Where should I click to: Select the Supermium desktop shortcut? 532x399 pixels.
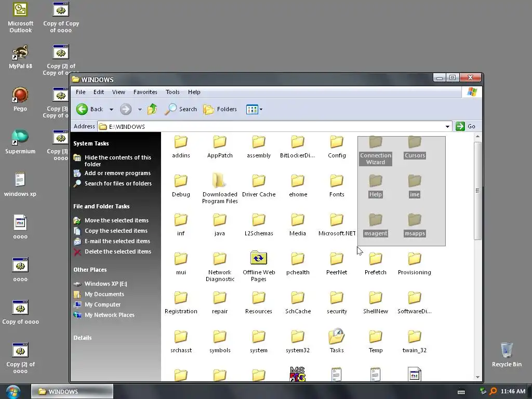(x=20, y=142)
